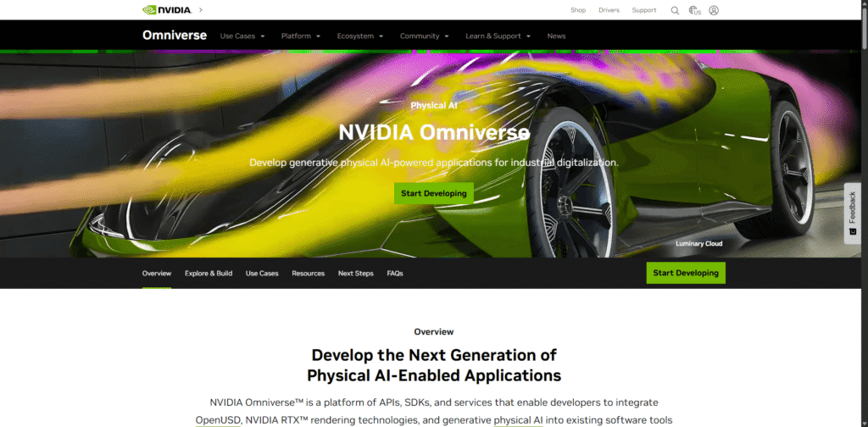
Task: Select the Overview tab
Action: click(x=157, y=274)
